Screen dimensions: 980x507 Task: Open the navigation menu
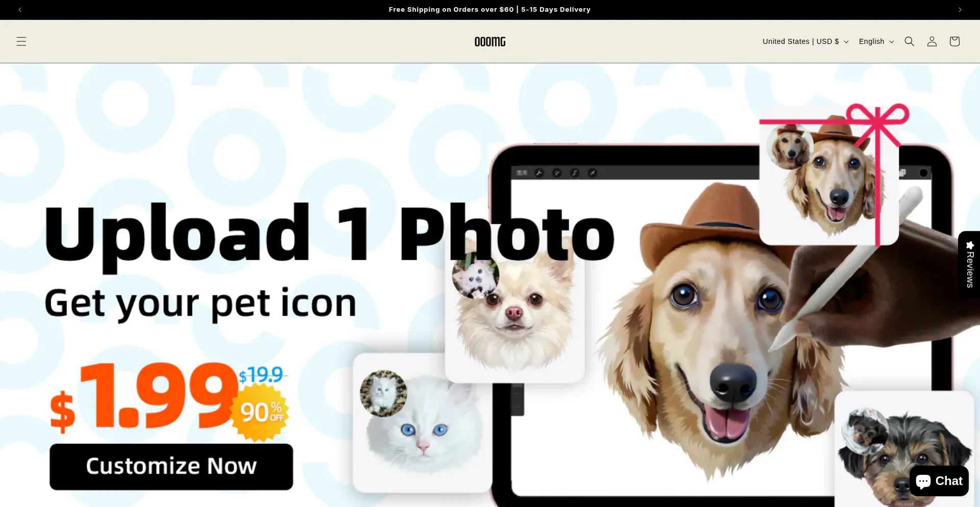pos(21,41)
